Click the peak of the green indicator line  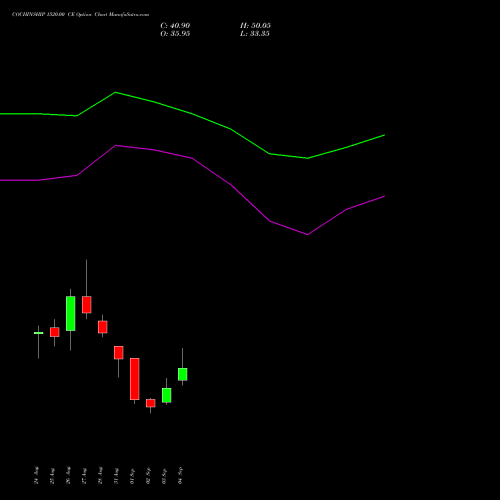(x=115, y=92)
